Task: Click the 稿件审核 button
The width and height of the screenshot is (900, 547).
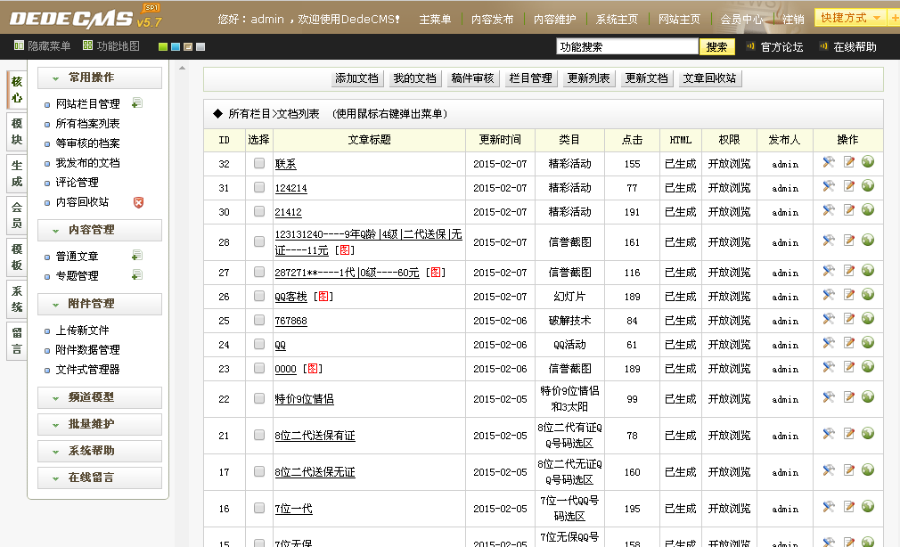Action: pos(472,79)
